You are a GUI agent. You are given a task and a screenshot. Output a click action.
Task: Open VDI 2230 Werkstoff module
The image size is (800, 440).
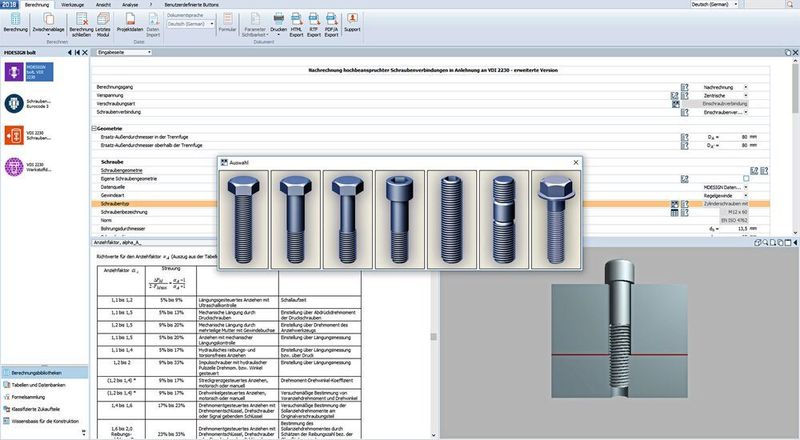pyautogui.click(x=28, y=167)
